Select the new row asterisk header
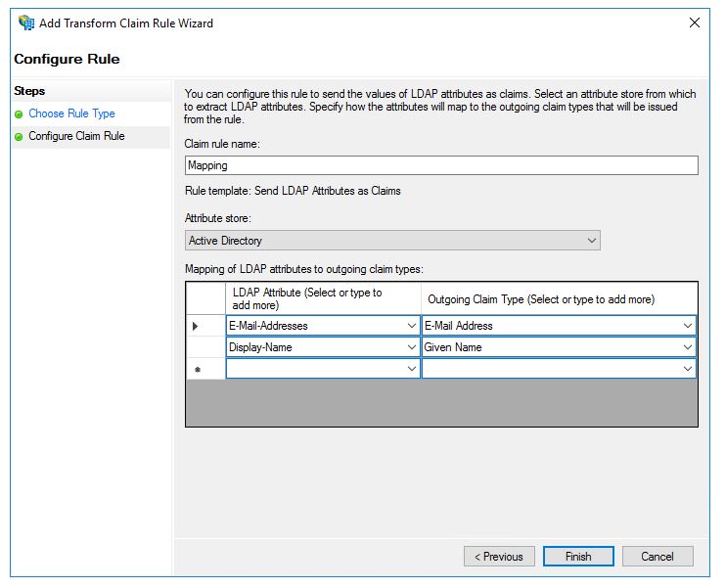Viewport: 726px width, 588px height. 205,369
